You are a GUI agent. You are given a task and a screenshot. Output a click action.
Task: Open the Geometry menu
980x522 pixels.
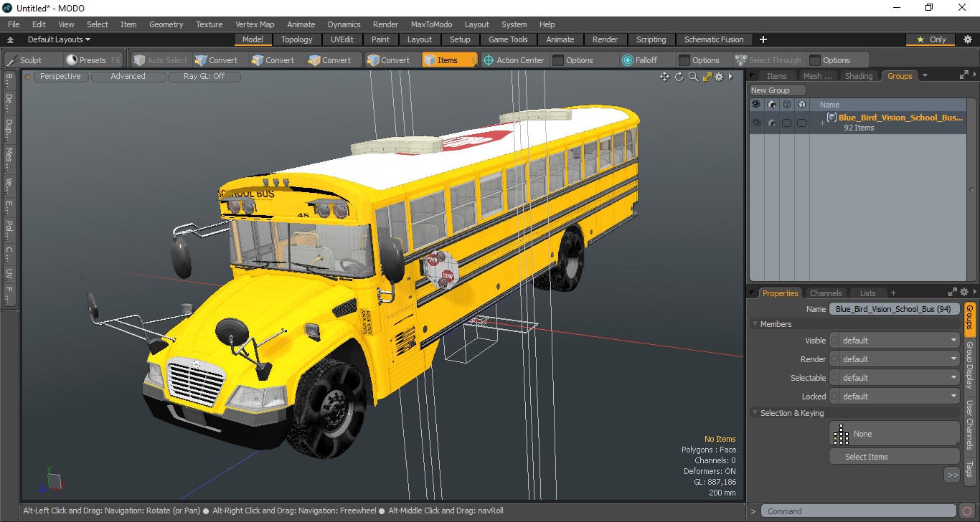point(166,24)
